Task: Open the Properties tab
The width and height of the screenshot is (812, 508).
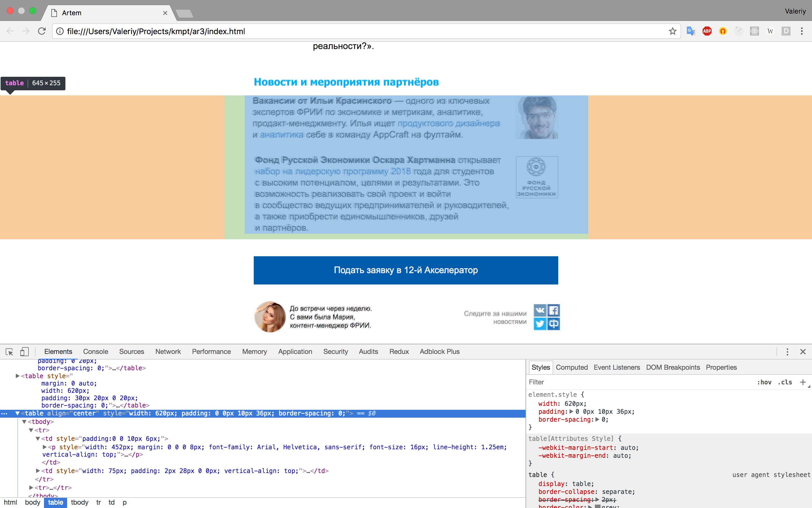Action: [721, 367]
